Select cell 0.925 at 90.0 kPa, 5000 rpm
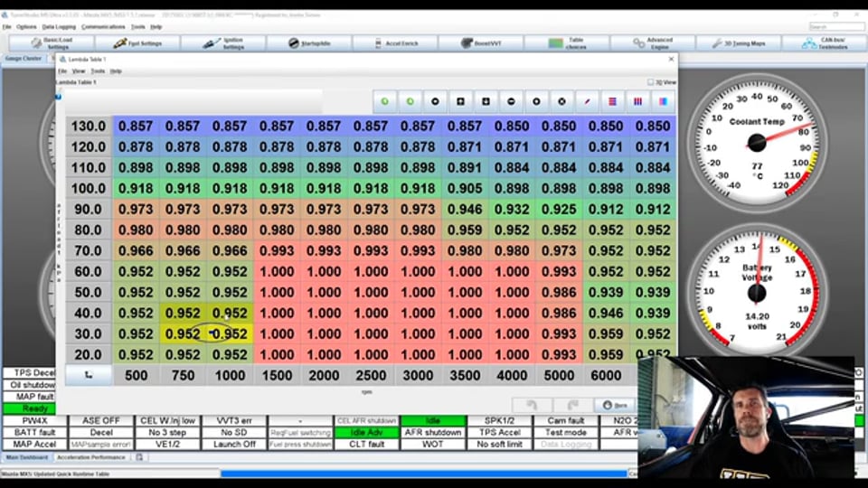Screen dimensions: 868x488 [x=559, y=209]
